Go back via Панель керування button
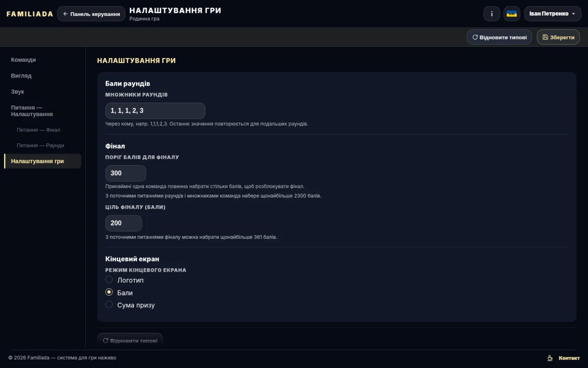 (x=91, y=14)
